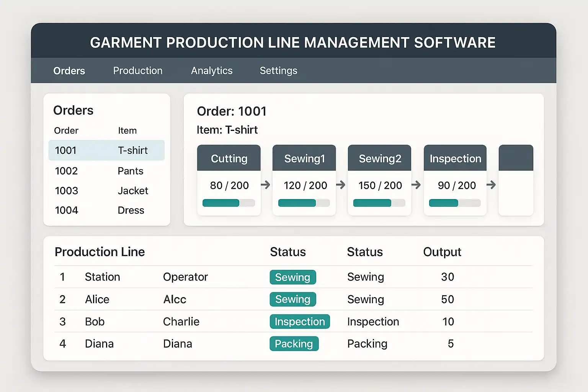Image resolution: width=588 pixels, height=392 pixels.
Task: Click the arrow after Inspection stage
Action: pos(491,185)
